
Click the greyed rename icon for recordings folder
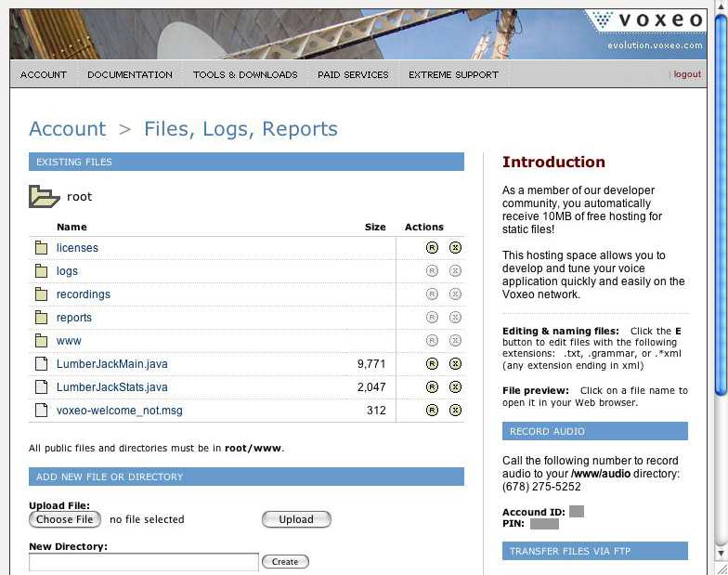point(432,294)
